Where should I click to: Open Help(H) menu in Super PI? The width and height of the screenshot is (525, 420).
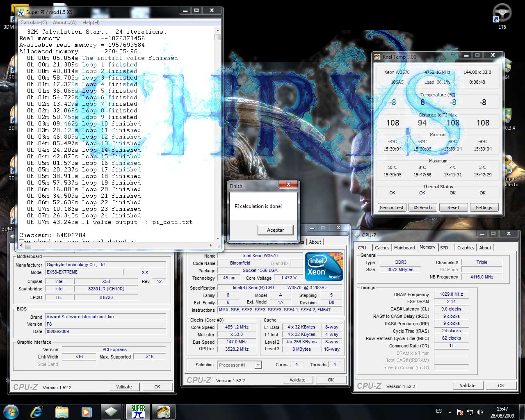pyautogui.click(x=91, y=23)
